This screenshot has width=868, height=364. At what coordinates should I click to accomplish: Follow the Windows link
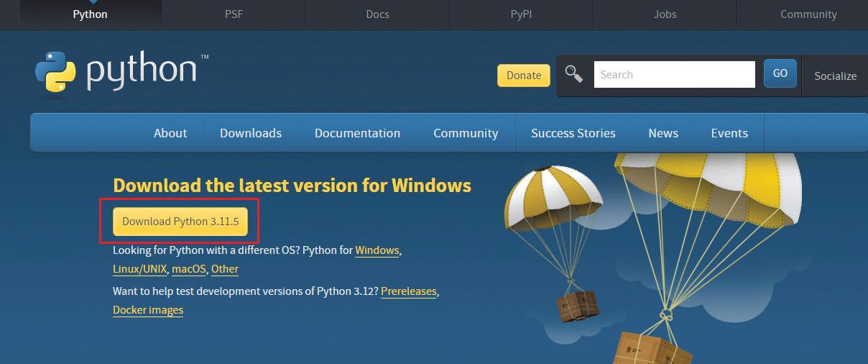377,250
